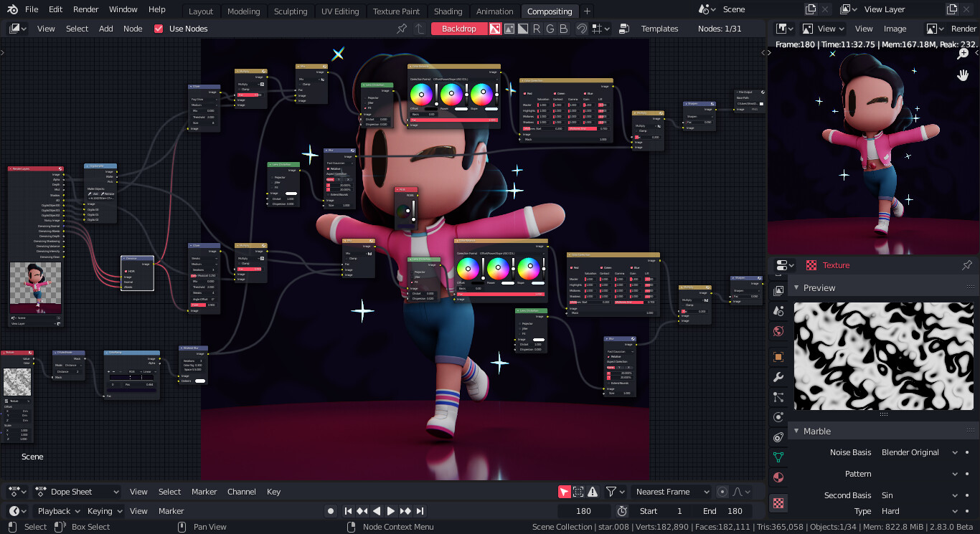Image resolution: width=980 pixels, height=534 pixels.
Task: Open the node editor type selector
Action: [17, 29]
